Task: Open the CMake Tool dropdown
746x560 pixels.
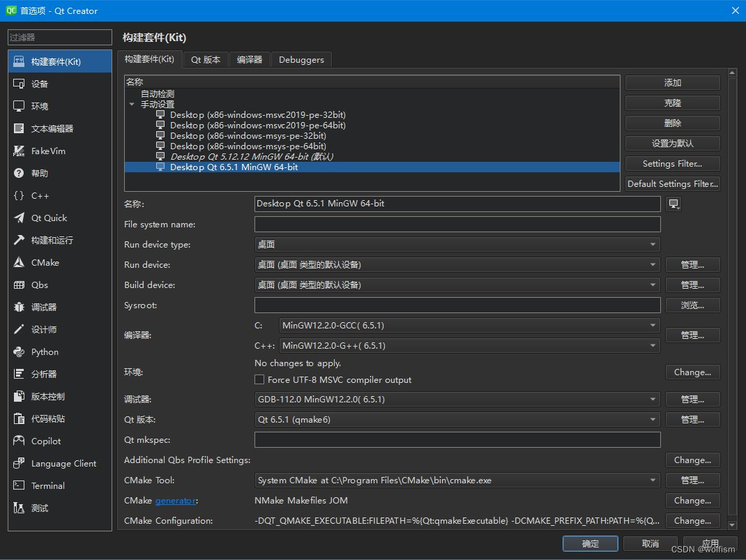Action: point(457,480)
